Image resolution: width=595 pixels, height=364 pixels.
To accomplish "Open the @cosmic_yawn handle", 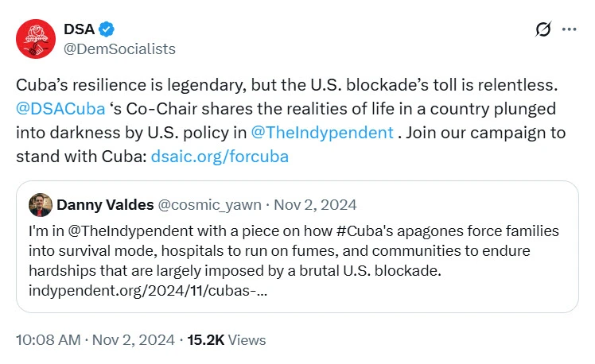I will click(x=210, y=205).
